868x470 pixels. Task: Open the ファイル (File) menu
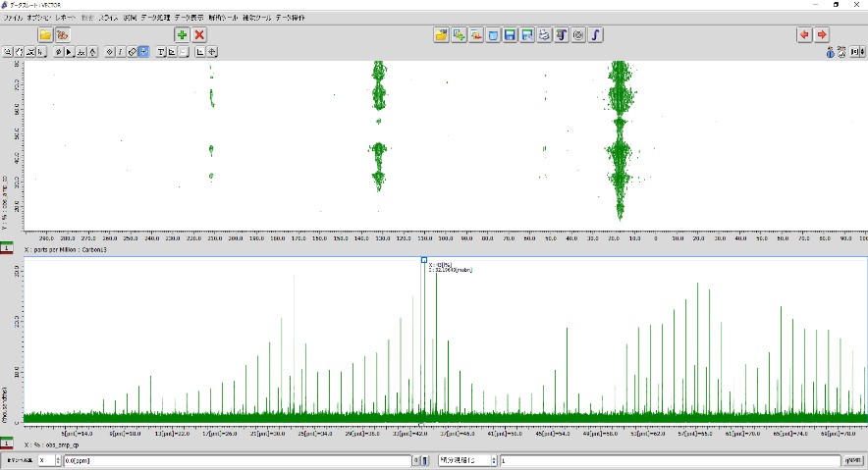click(x=14, y=18)
